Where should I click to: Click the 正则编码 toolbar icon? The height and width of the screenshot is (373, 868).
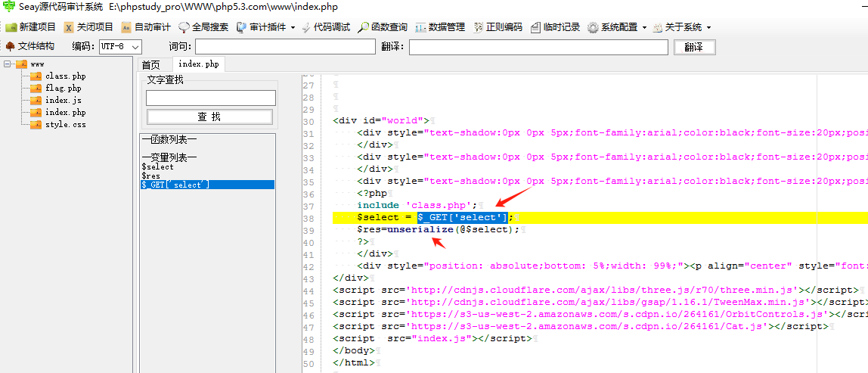pos(479,27)
